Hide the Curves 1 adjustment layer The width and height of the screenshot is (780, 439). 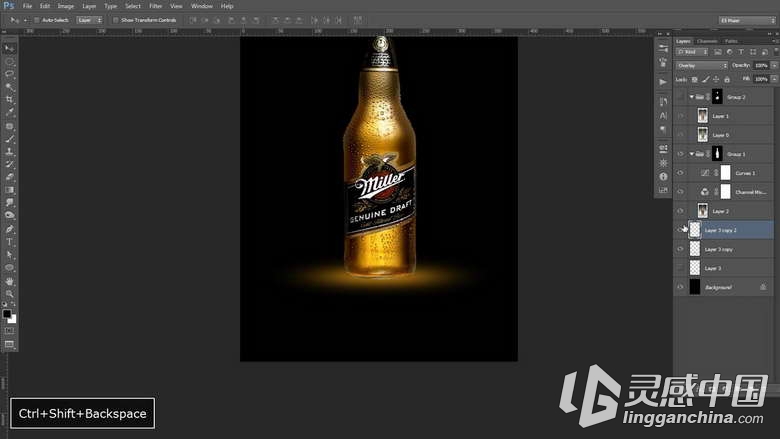680,173
